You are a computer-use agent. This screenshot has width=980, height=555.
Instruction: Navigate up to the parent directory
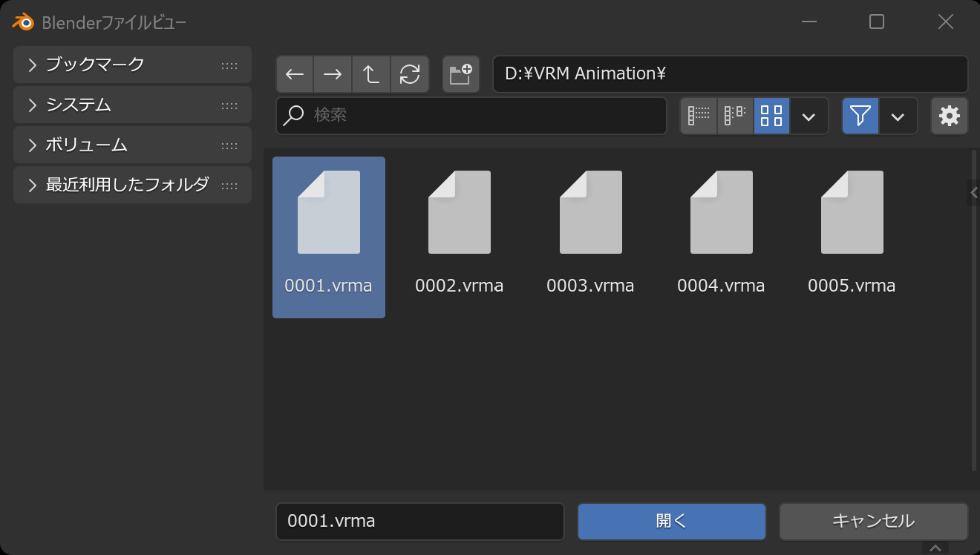(x=371, y=74)
